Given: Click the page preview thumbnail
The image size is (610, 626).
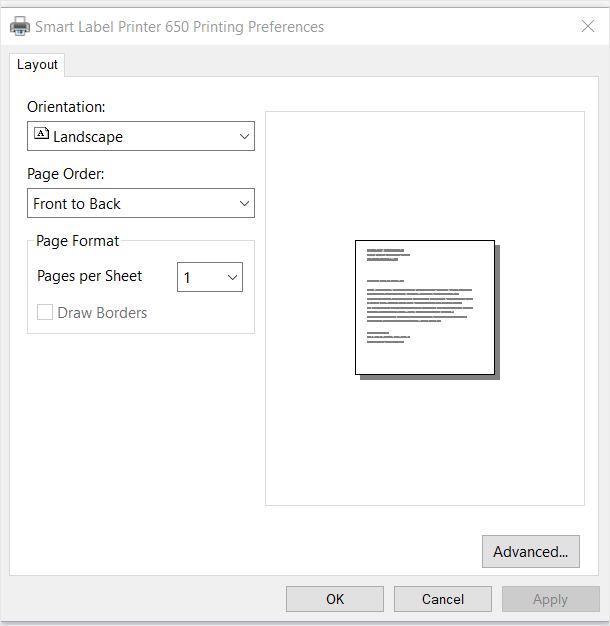Looking at the screenshot, I should 427,309.
